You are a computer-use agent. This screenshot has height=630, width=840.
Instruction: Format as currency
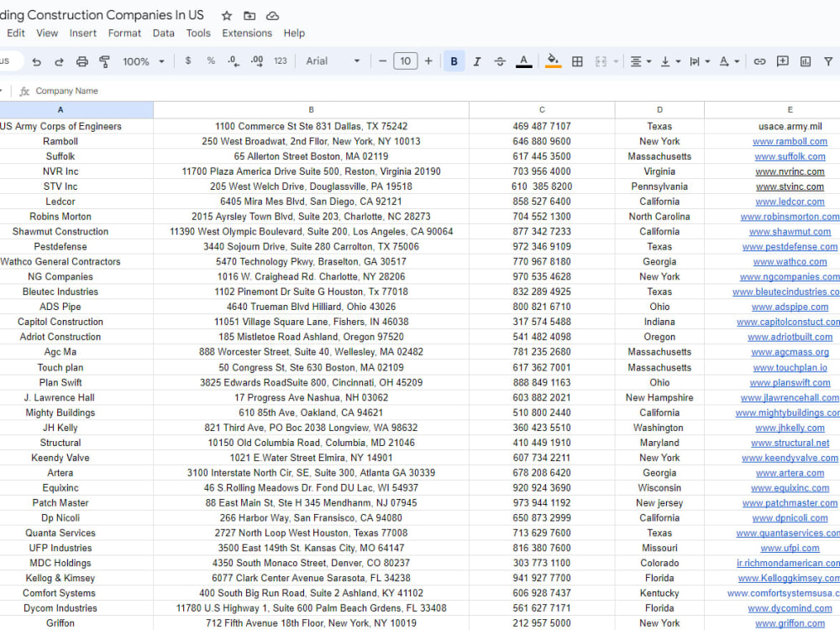[188, 61]
